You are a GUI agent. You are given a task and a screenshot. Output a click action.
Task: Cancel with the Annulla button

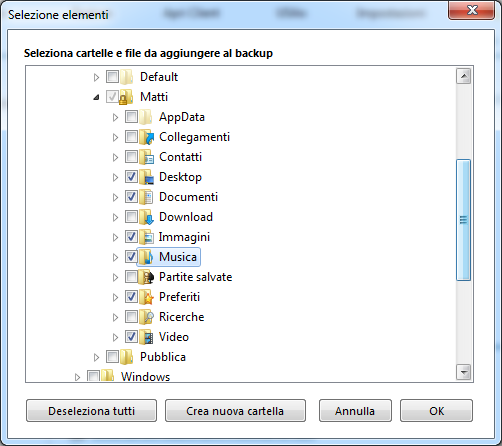point(355,411)
